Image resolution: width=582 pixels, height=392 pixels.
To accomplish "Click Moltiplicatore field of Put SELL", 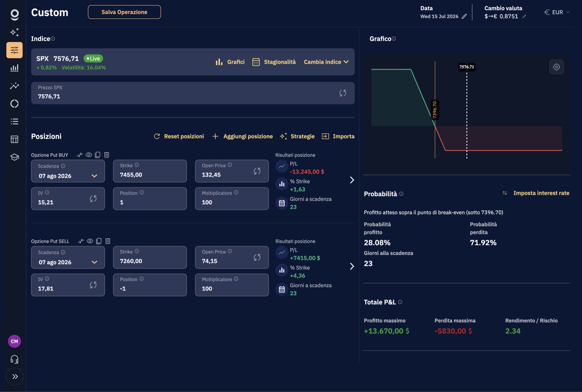I will tap(232, 285).
